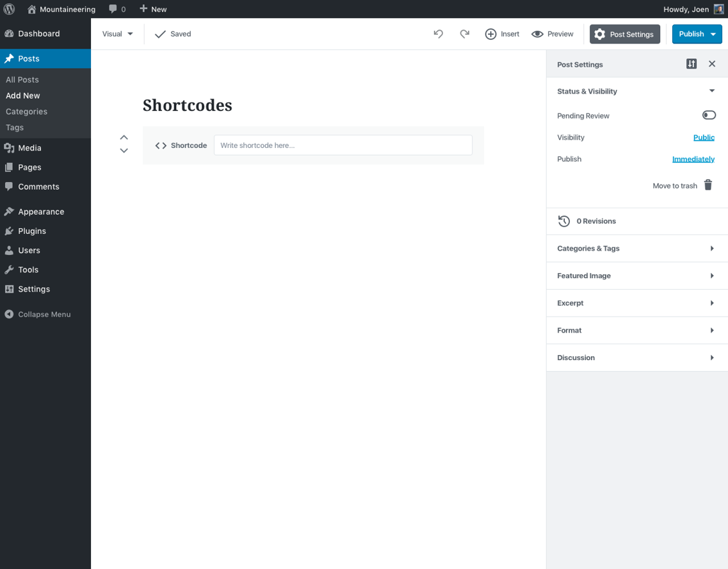Expand Featured Image section
Viewport: 728px width, 569px height.
637,276
